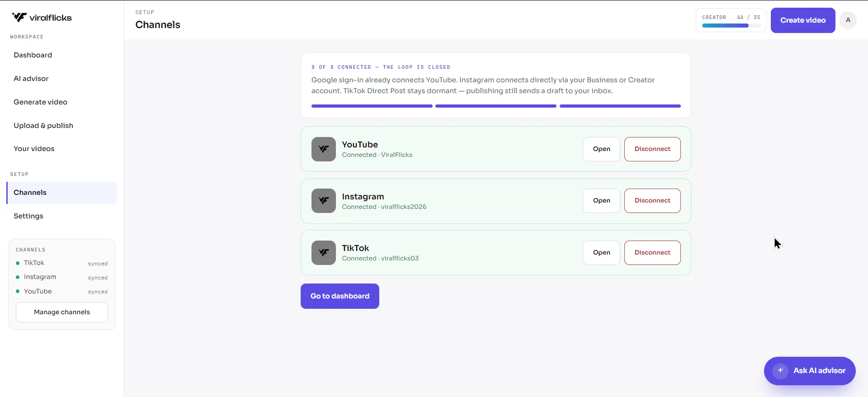Screen dimensions: 868x397
Task: Open Dashboard in the sidebar
Action: coord(62,55)
